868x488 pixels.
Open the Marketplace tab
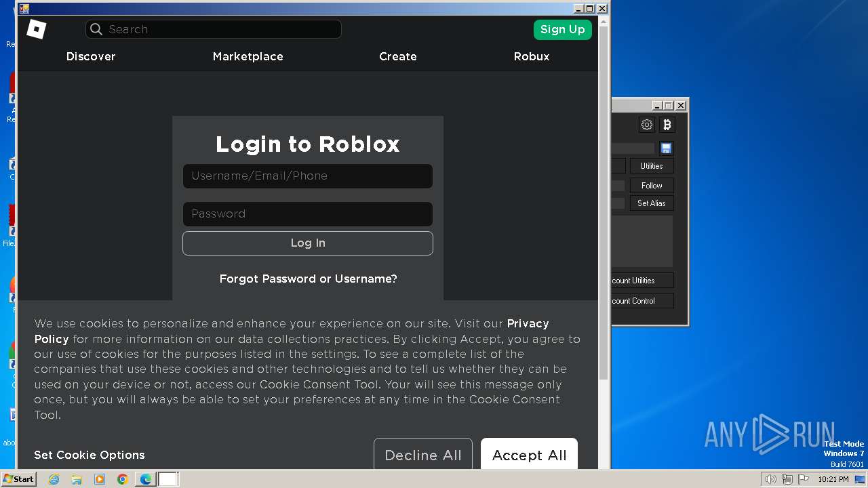tap(248, 57)
